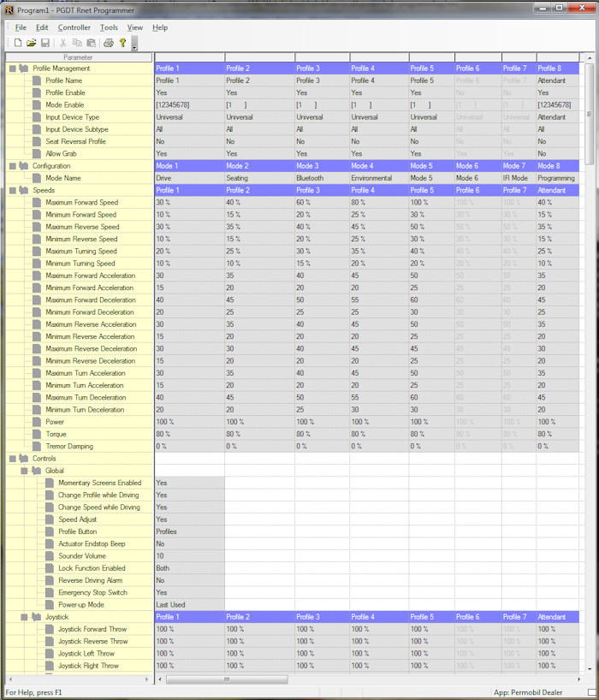
Task: Open the Controller menu
Action: [x=74, y=27]
